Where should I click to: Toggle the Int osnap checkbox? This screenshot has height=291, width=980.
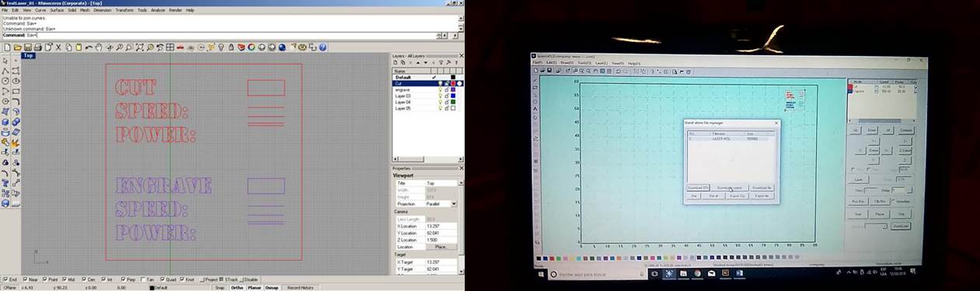point(103,279)
